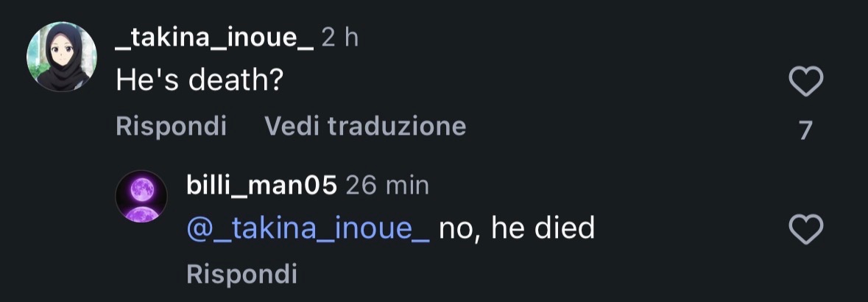The image size is (868, 302).
Task: Like the comment "He's death?"
Action: 805,82
